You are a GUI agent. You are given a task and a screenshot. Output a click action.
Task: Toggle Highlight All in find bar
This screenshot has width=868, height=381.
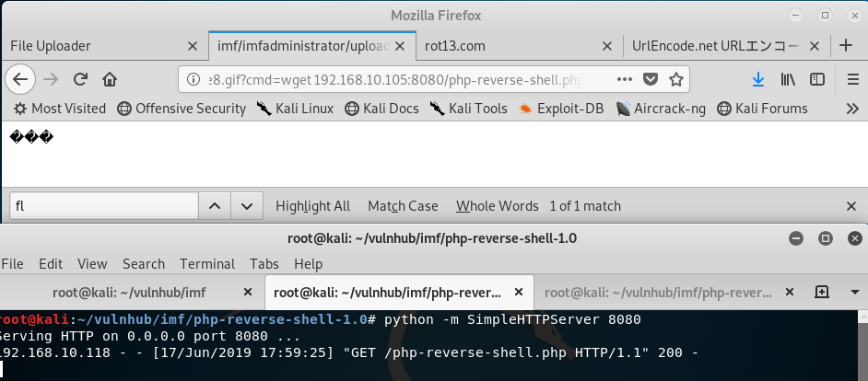(x=312, y=206)
